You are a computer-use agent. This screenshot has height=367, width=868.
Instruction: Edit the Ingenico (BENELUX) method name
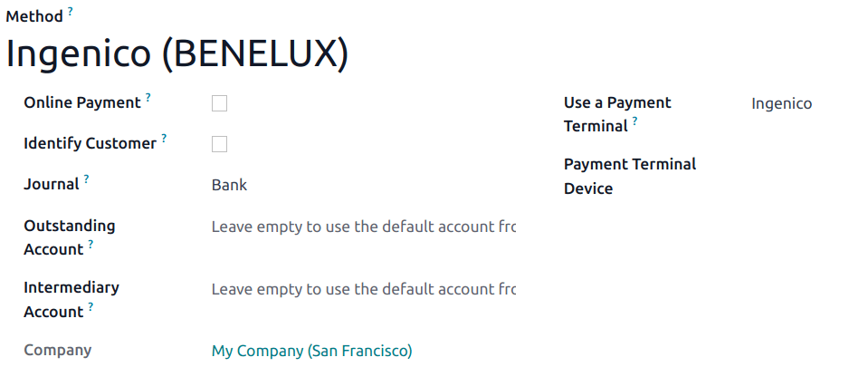tap(177, 54)
